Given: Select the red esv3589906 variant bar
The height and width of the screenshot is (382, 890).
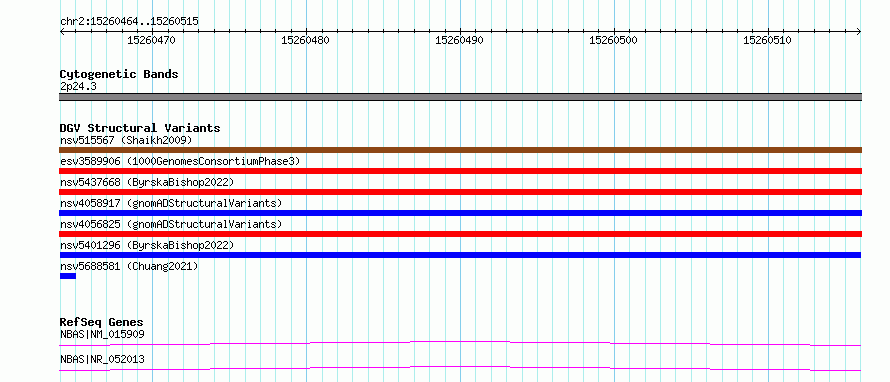Looking at the screenshot, I should 460,171.
